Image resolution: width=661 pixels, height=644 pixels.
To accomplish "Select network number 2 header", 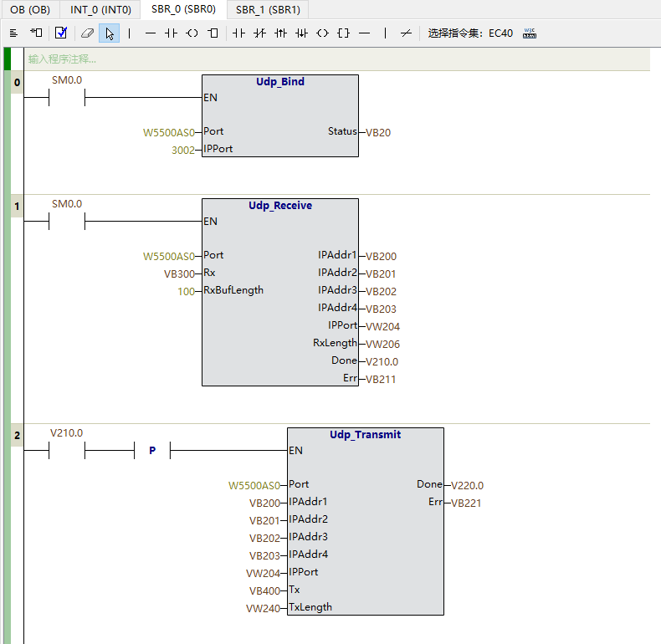I will pyautogui.click(x=17, y=436).
